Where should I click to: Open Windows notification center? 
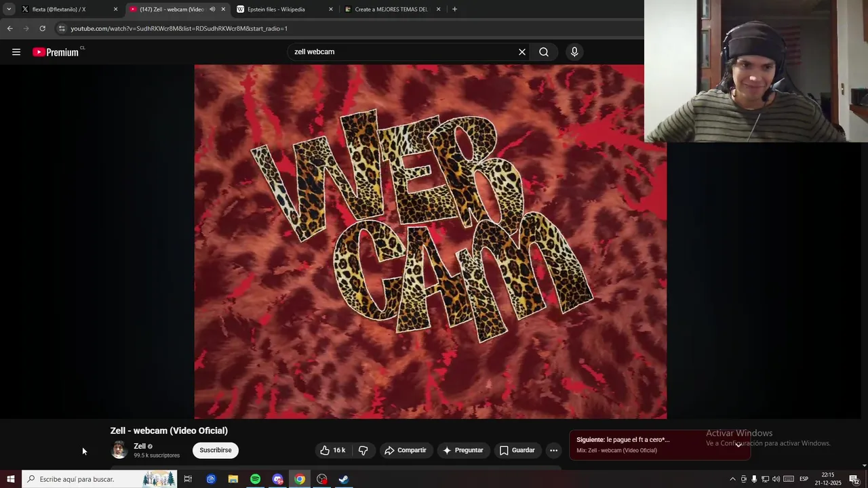854,479
